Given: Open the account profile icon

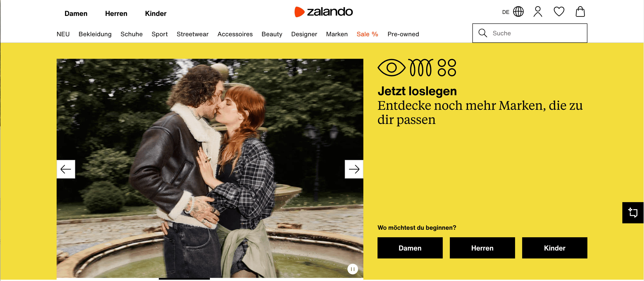Looking at the screenshot, I should pyautogui.click(x=537, y=12).
